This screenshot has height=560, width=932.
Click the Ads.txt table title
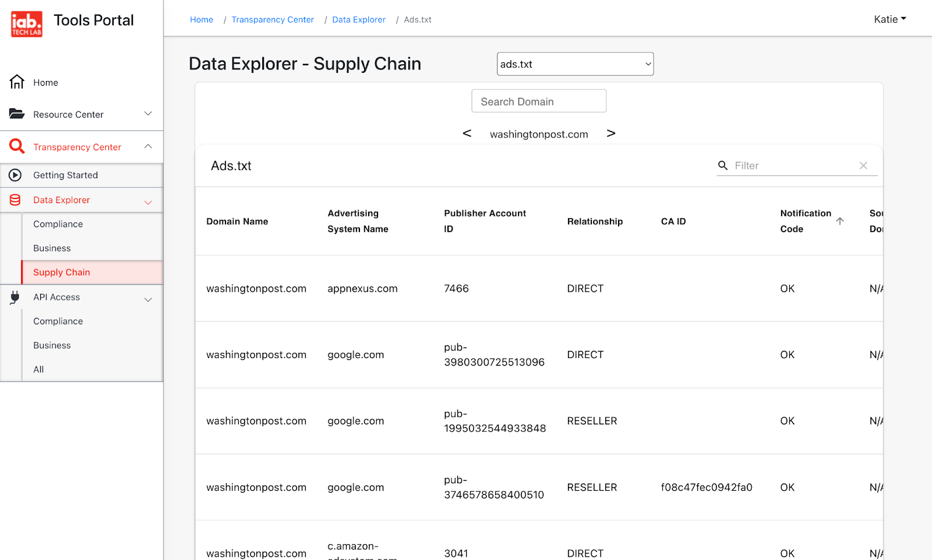point(231,166)
